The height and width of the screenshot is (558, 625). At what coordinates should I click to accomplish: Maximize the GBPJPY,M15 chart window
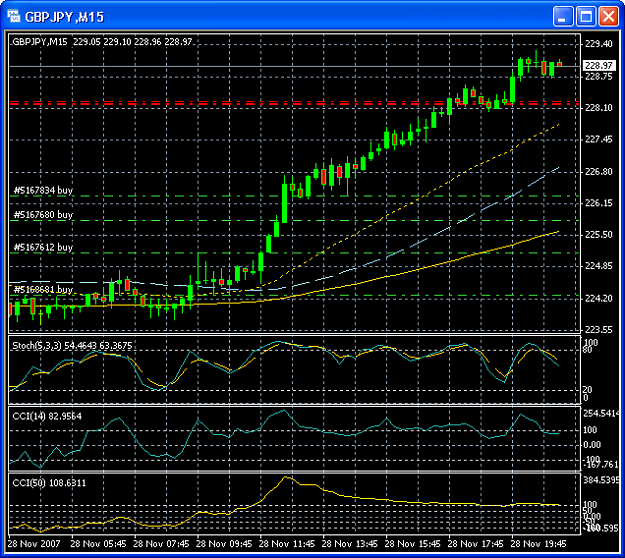pos(586,17)
